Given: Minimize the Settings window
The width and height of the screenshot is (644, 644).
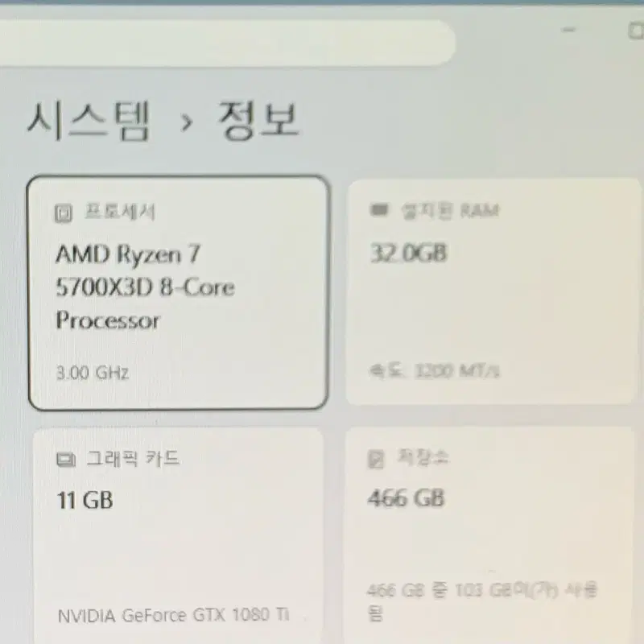Looking at the screenshot, I should click(569, 30).
